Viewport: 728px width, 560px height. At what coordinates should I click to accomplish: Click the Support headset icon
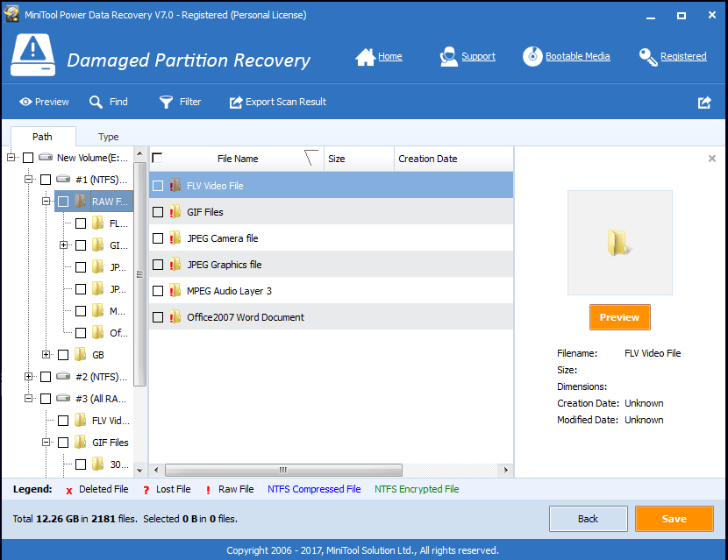coord(448,57)
